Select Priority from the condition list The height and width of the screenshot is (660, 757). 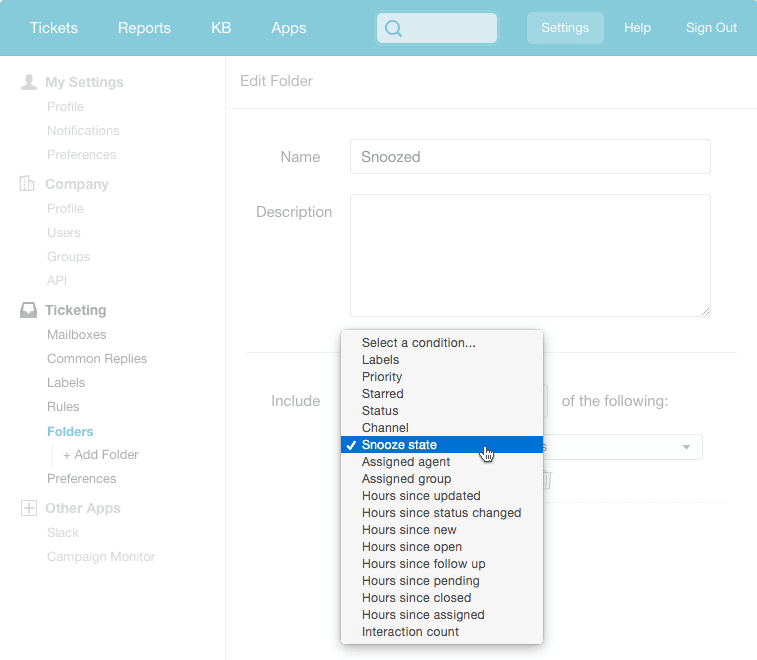click(382, 377)
